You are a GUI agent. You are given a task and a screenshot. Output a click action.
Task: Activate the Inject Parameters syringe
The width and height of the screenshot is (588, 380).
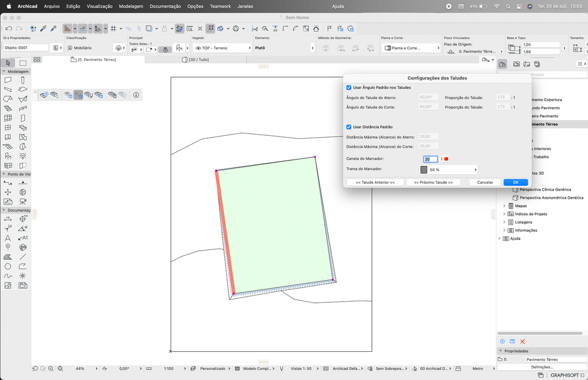[53, 28]
